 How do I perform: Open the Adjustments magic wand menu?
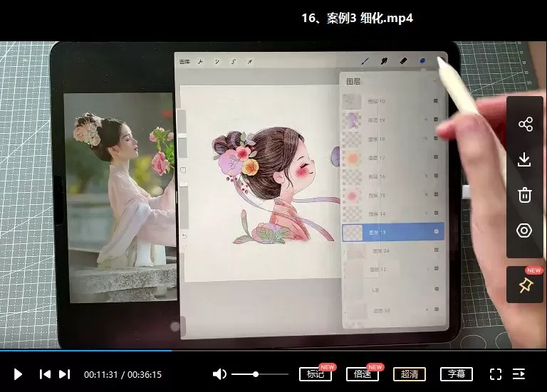217,62
